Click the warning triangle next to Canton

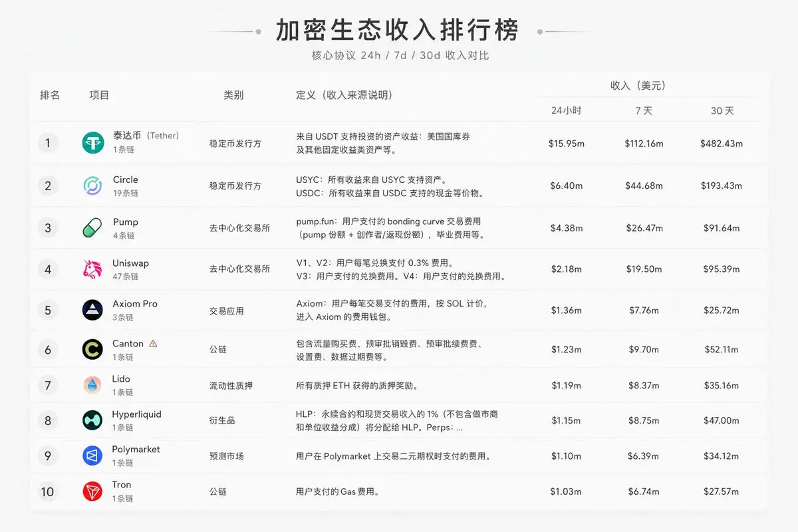tap(154, 344)
